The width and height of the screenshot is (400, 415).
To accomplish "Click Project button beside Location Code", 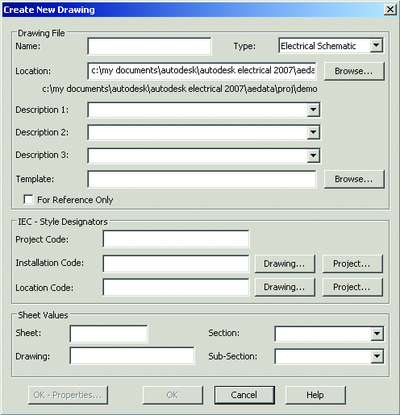I will (352, 287).
